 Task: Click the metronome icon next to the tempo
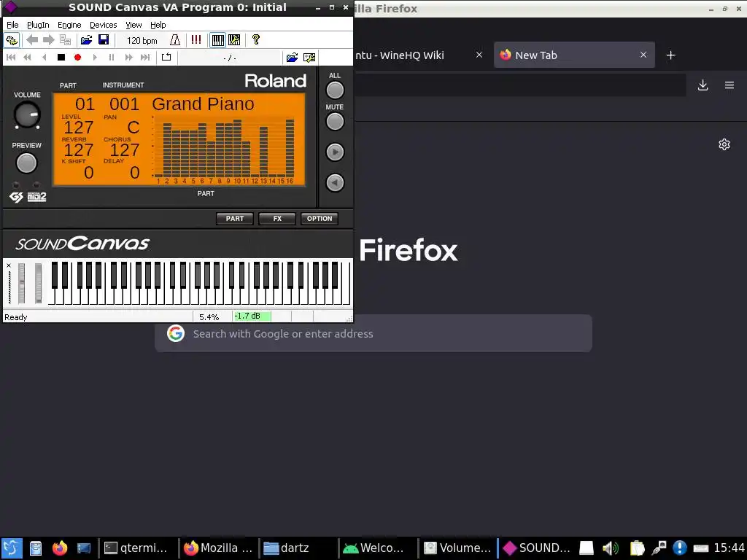point(175,40)
